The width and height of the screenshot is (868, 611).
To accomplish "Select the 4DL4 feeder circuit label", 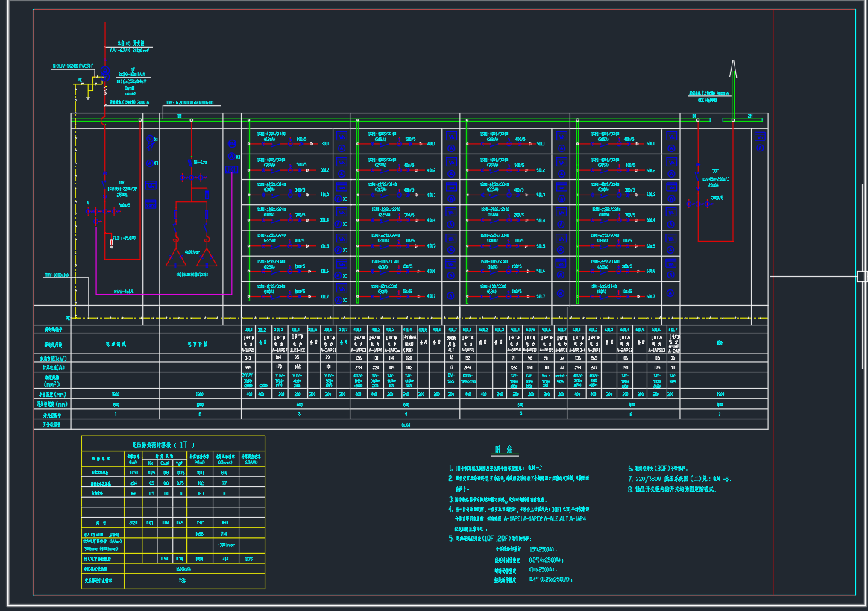I will [x=432, y=220].
